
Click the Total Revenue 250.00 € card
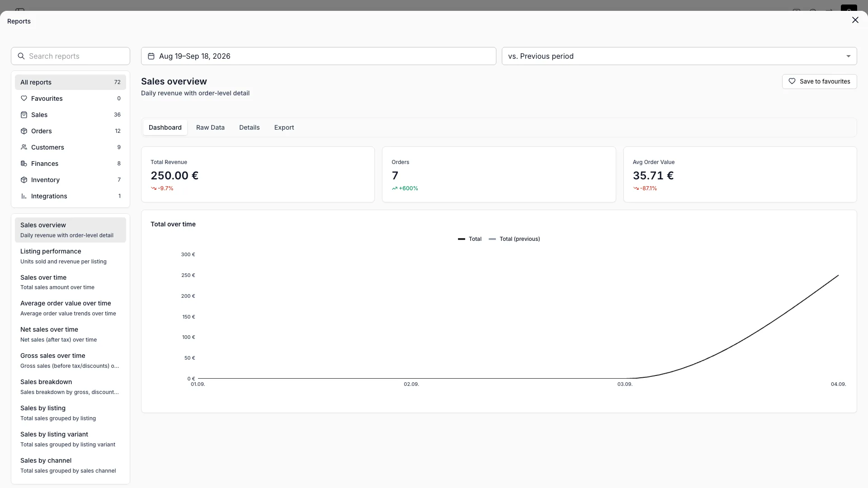point(258,174)
